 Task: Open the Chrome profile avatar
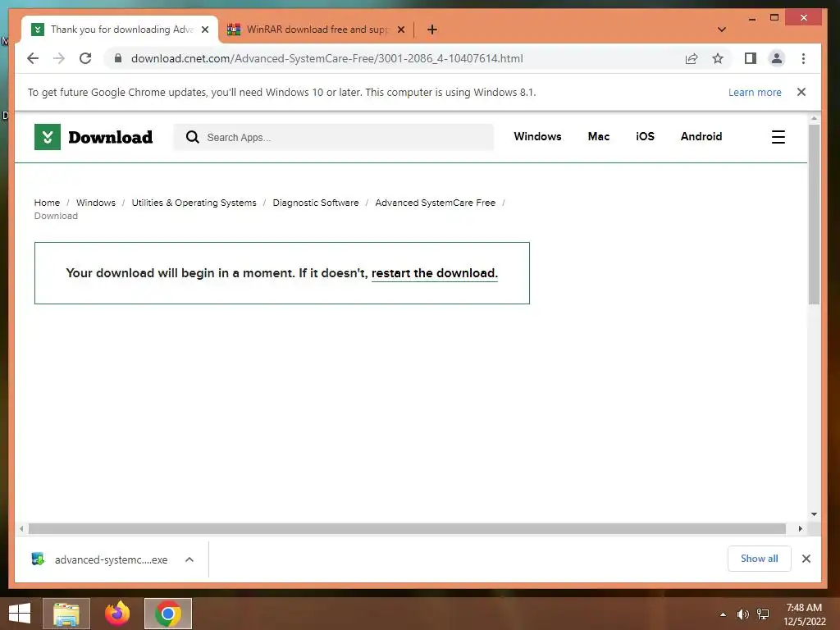click(x=777, y=58)
